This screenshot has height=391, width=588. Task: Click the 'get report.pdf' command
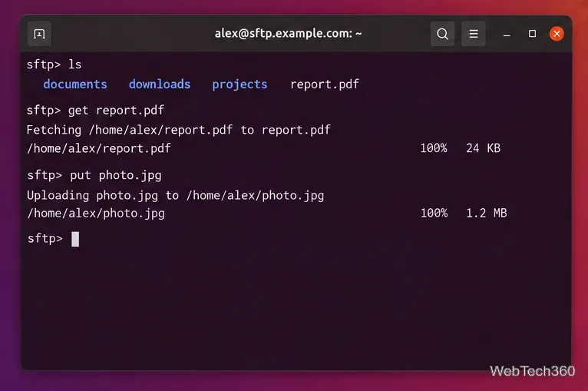(x=116, y=111)
